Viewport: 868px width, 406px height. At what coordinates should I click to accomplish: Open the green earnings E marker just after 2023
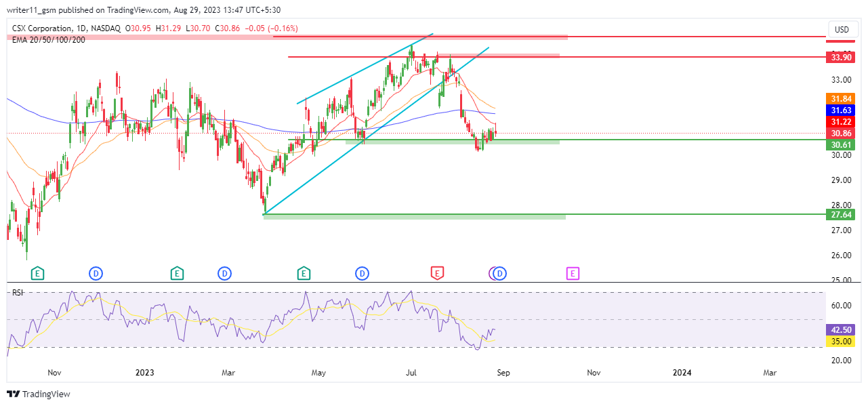pos(176,273)
